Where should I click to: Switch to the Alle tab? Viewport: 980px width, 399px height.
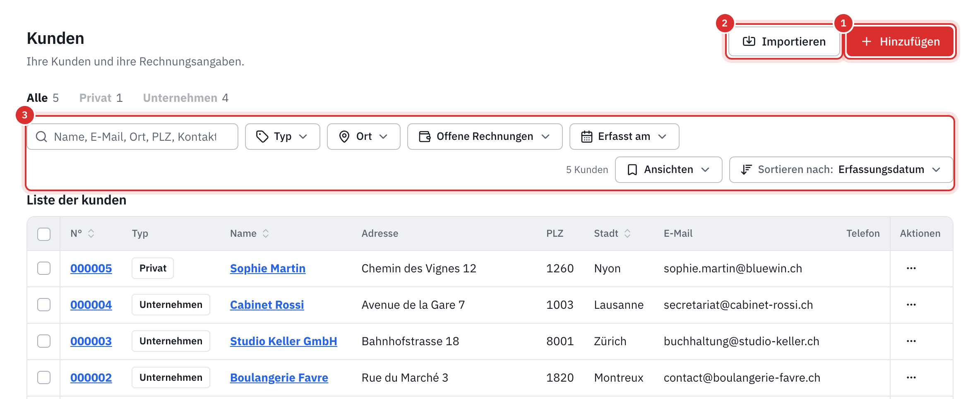pos(43,98)
